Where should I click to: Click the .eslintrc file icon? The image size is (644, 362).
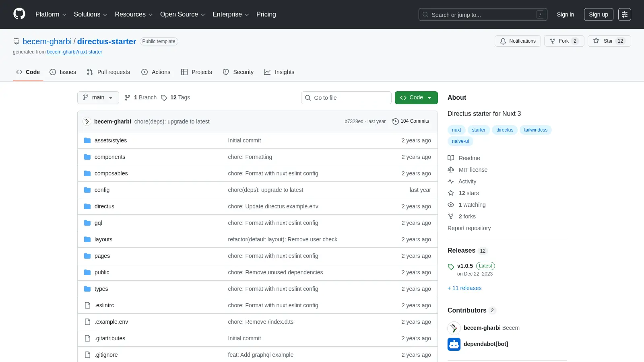tap(87, 305)
